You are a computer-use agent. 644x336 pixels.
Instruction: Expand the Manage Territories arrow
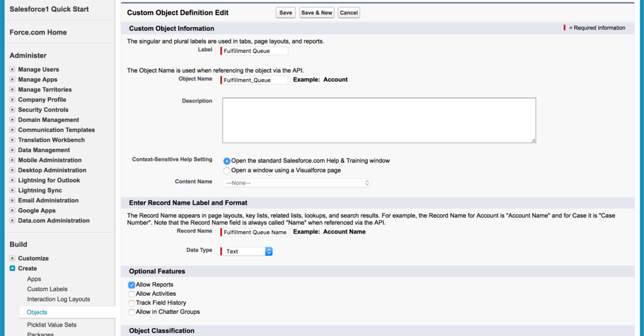tap(13, 89)
